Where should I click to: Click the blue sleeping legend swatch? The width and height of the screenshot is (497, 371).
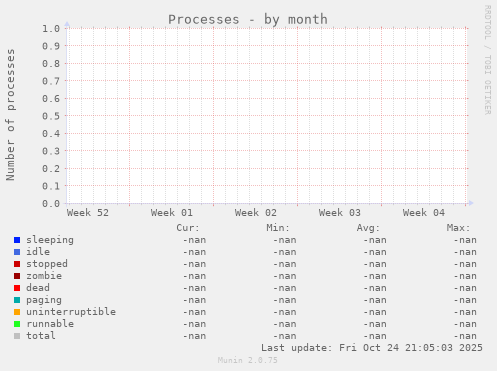point(17,240)
